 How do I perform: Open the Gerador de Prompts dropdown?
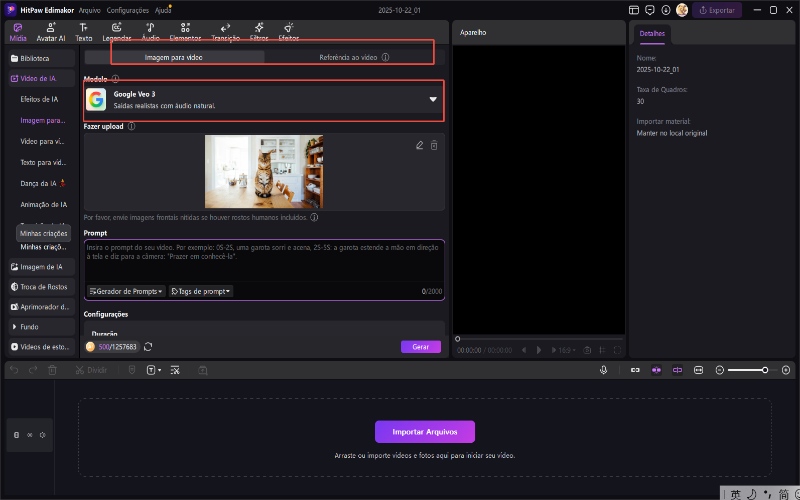(x=127, y=291)
